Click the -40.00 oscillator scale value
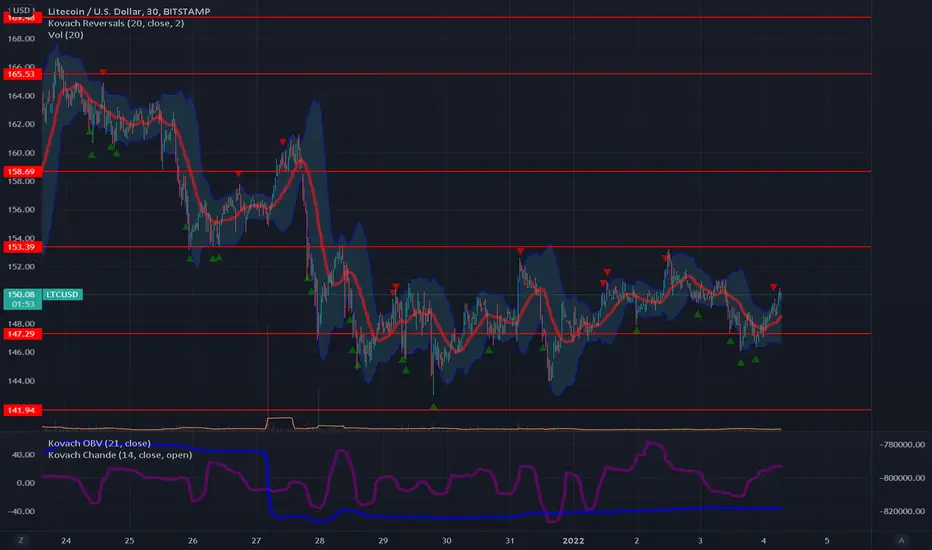Viewport: 932px width, 550px height. [21, 511]
